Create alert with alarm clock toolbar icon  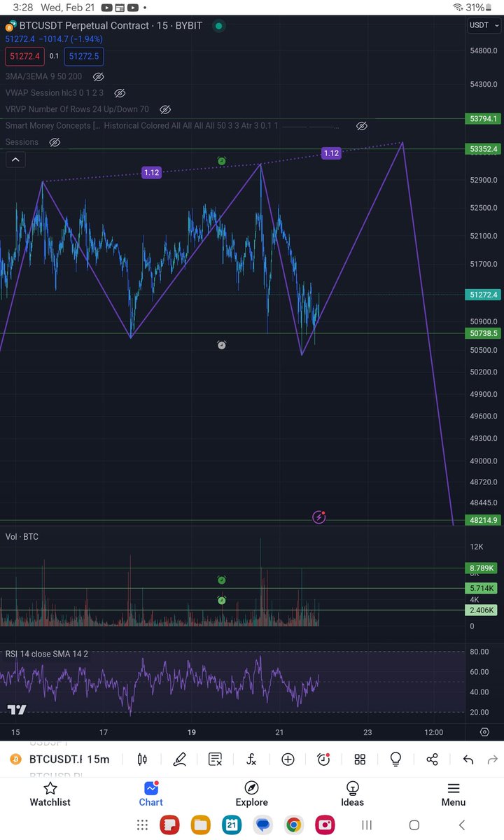pos(323,759)
